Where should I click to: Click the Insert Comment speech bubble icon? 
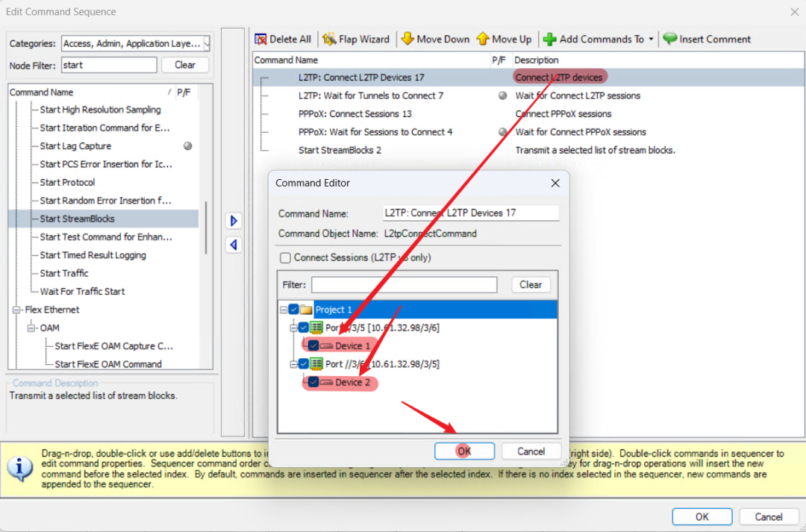pyautogui.click(x=669, y=40)
